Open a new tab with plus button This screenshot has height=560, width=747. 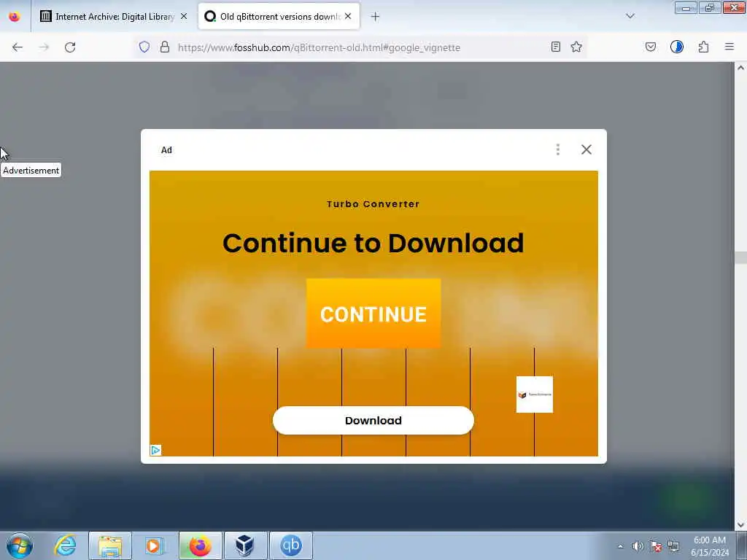coord(376,17)
